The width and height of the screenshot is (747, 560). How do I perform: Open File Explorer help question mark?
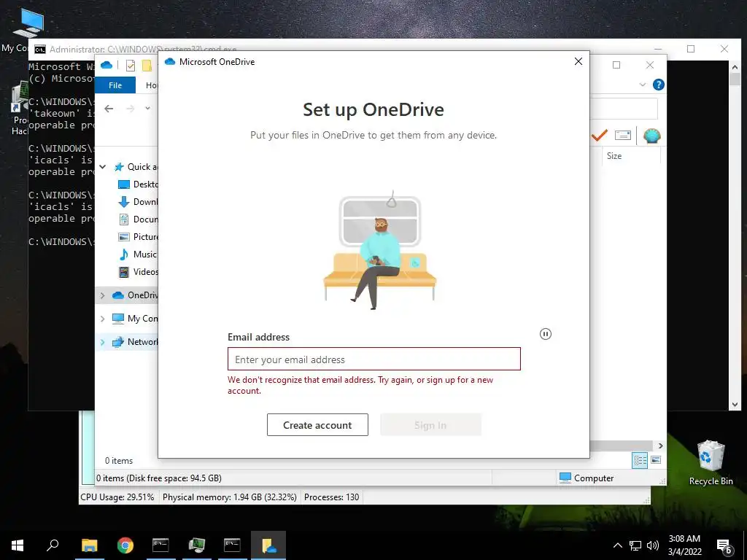pos(659,85)
